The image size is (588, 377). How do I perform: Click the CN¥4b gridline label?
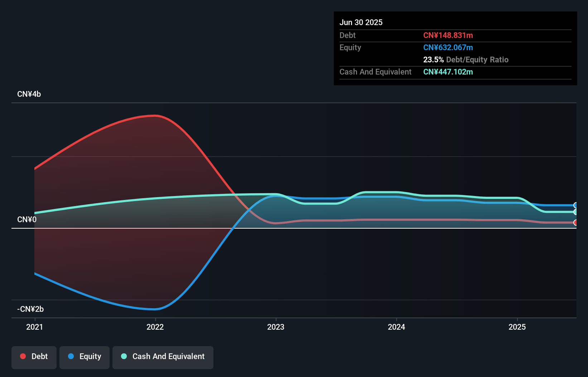tap(29, 94)
